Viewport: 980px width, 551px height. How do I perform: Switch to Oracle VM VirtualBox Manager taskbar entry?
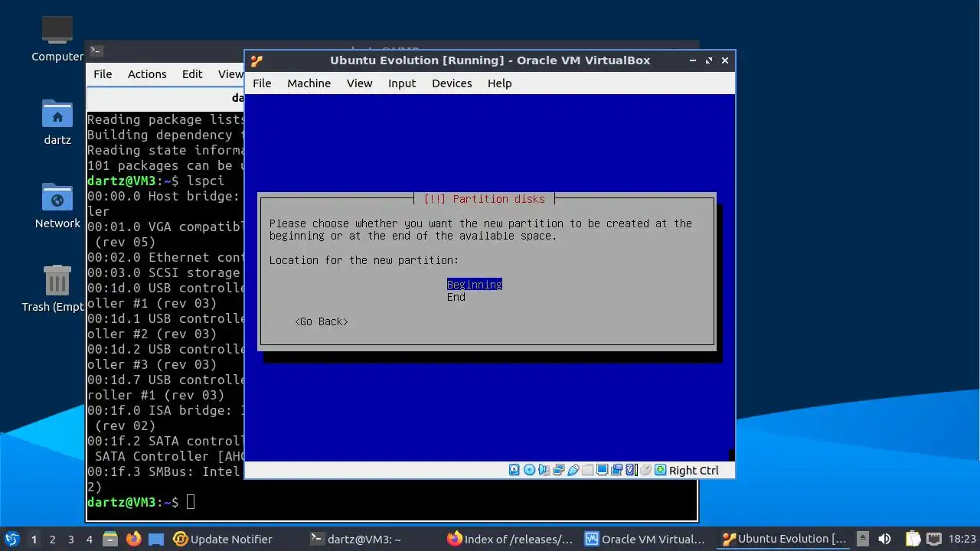click(645, 539)
